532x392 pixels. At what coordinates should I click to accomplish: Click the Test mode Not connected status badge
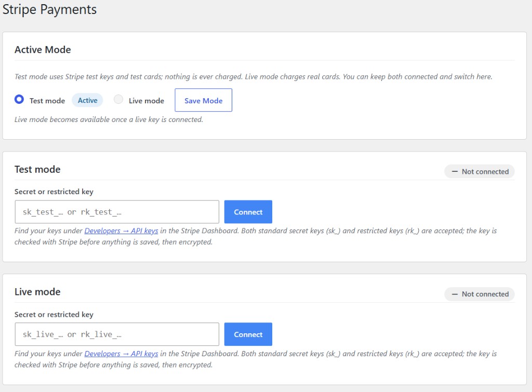(480, 171)
